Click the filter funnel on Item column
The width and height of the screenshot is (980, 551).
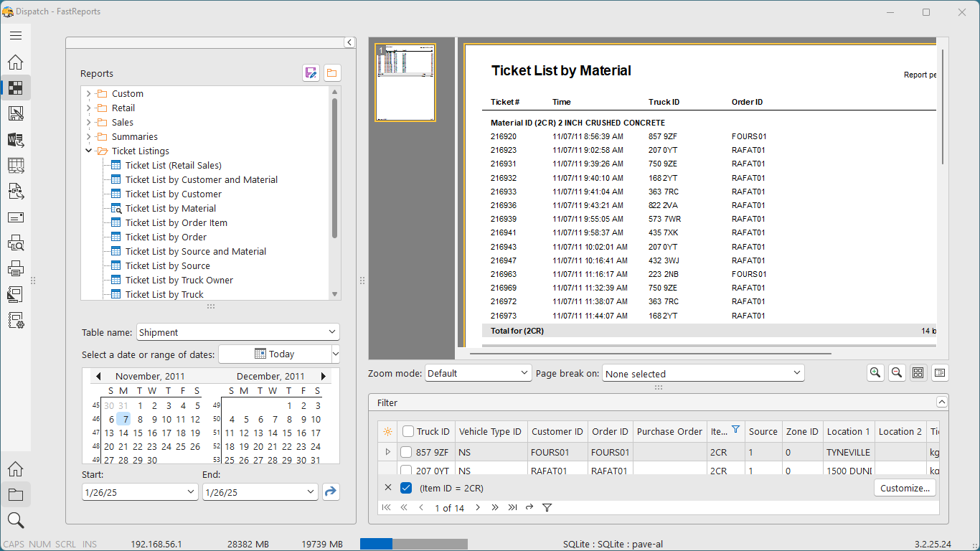[x=735, y=430]
